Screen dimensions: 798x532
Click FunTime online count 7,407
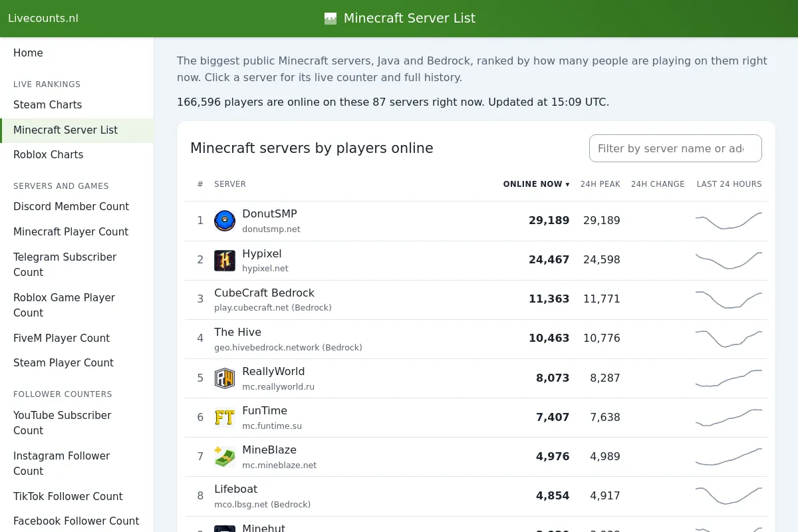(553, 417)
